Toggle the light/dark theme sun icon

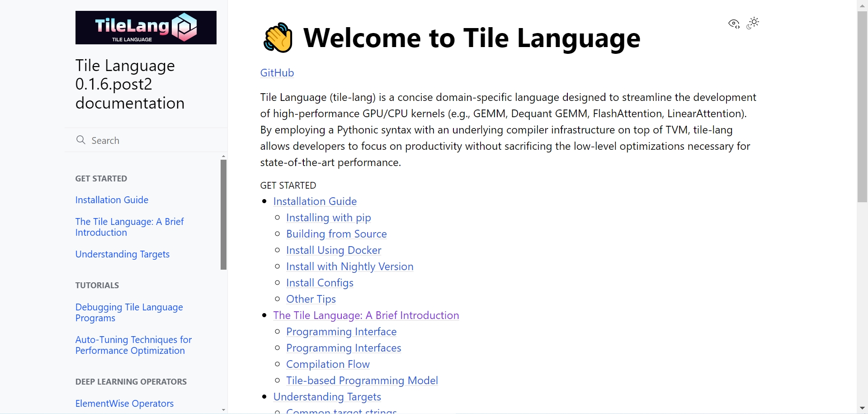[x=753, y=23]
